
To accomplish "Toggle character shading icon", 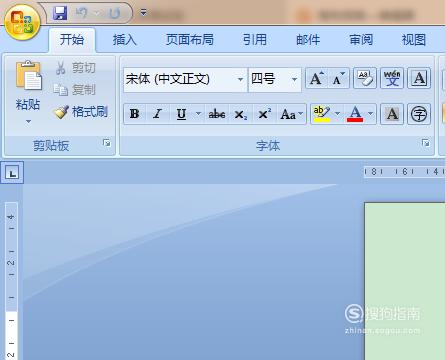I will click(392, 114).
